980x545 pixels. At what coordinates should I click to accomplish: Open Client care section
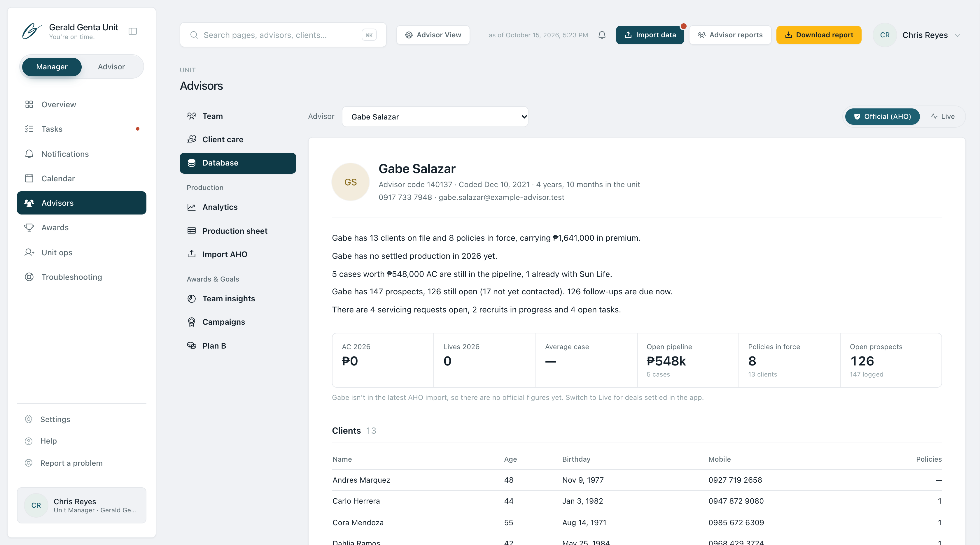[238, 140]
